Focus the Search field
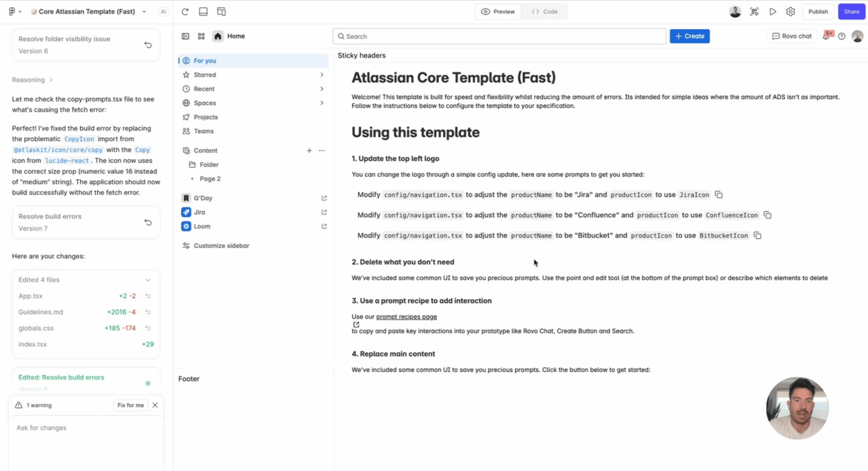The height and width of the screenshot is (471, 868). [x=500, y=36]
